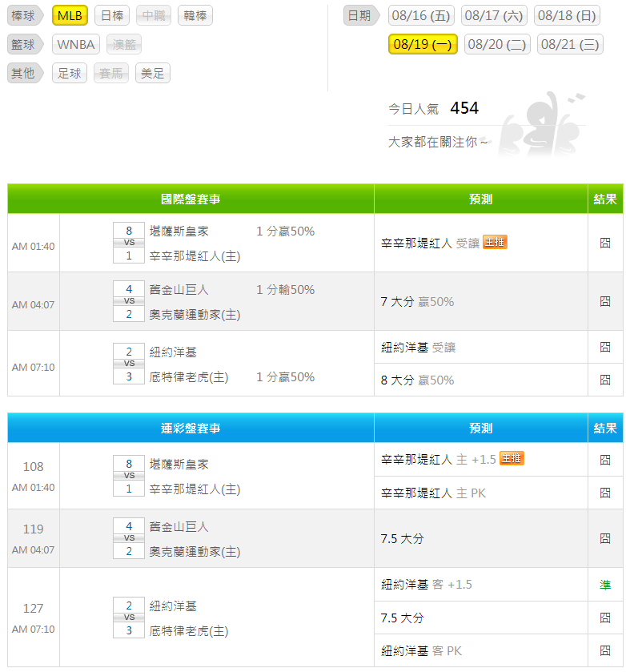
Task: Click the 7 大分 贏50% prediction
Action: 417,302
